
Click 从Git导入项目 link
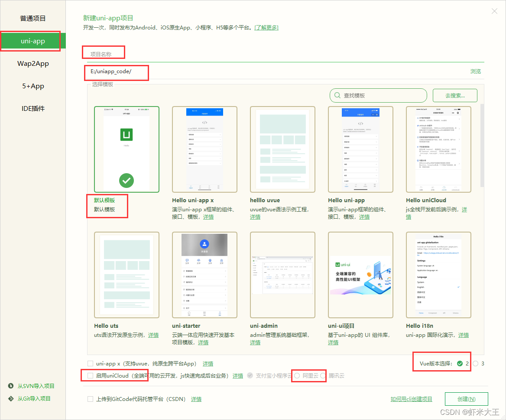[x=34, y=399]
